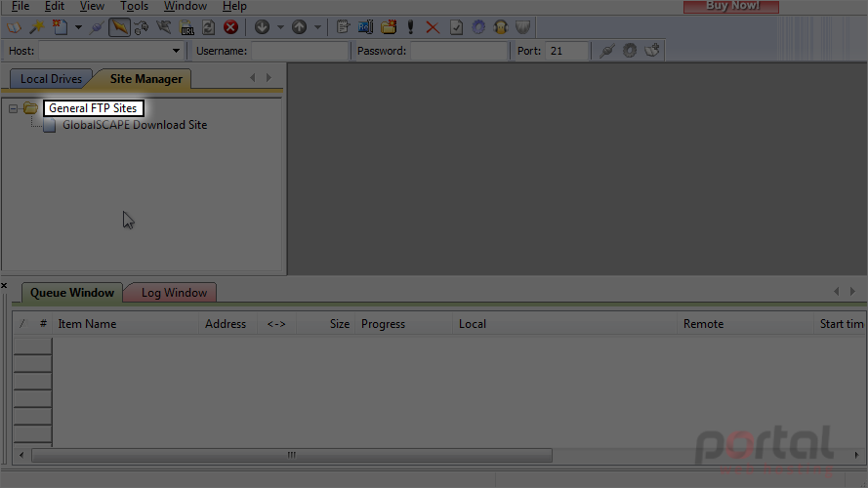Click the Execute exclamation mark icon

(x=410, y=27)
